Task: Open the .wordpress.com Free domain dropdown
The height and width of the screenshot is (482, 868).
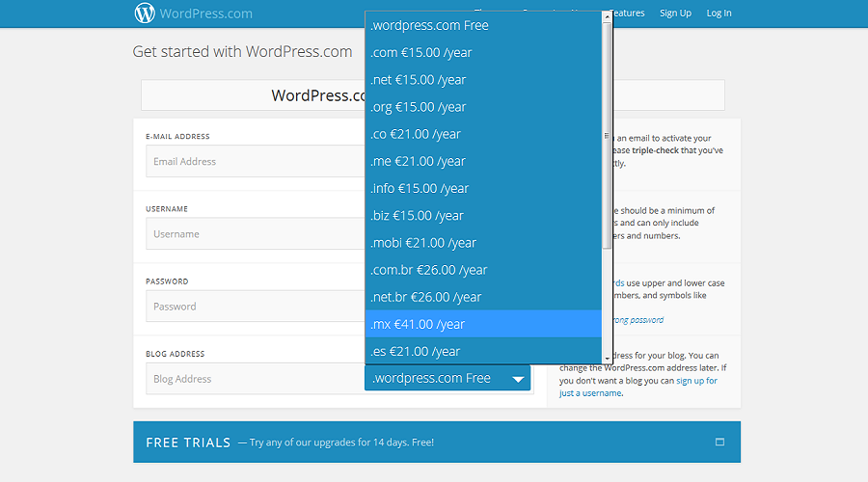Action: click(448, 378)
